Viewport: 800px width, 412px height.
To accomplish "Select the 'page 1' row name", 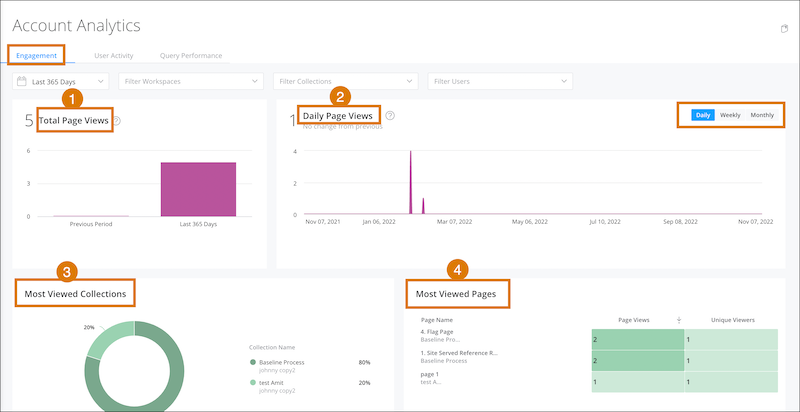I will coord(430,374).
